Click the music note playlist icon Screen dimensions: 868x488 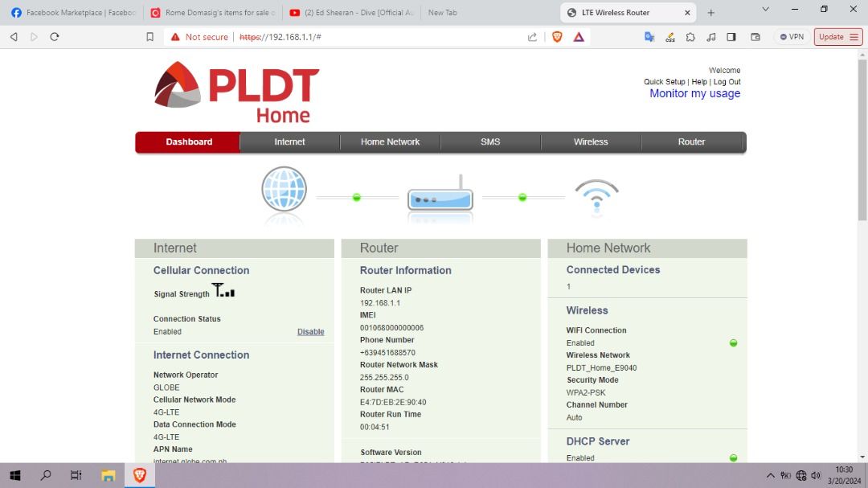710,36
